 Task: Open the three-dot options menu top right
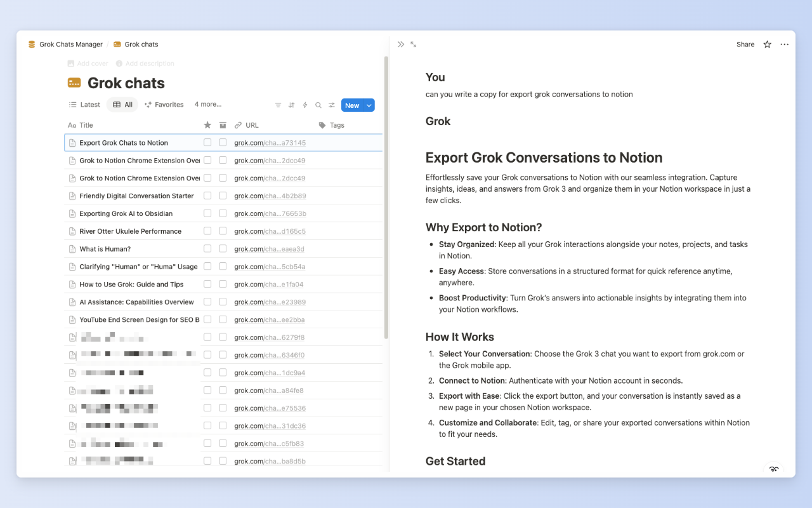[x=784, y=44]
